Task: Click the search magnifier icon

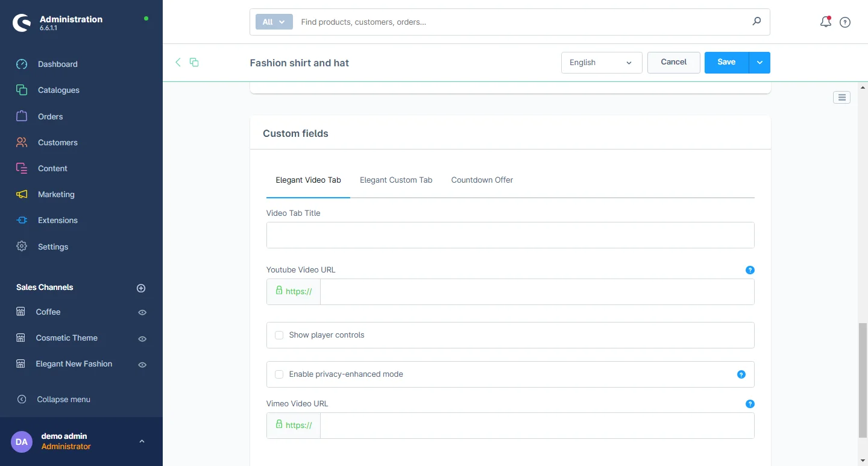Action: click(756, 22)
